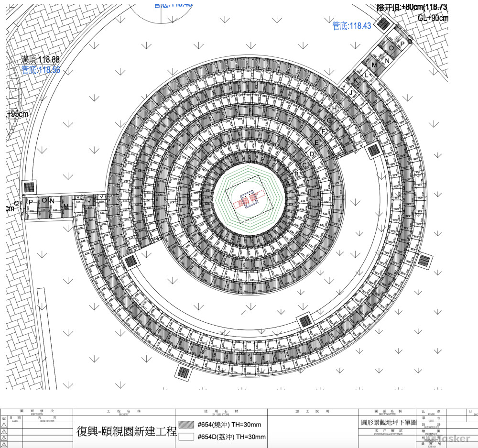
Task: Select the 溝頂:118.88 elevation label
Action: (x=41, y=60)
